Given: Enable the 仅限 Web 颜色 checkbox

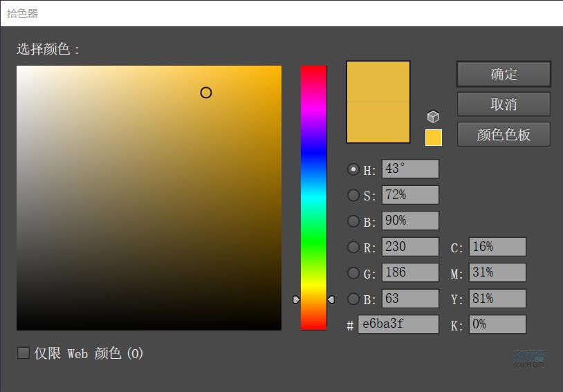Looking at the screenshot, I should click(x=24, y=353).
